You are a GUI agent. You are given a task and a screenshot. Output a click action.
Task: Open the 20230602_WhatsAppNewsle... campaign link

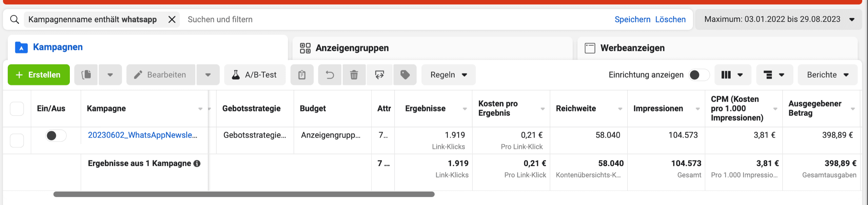(142, 135)
